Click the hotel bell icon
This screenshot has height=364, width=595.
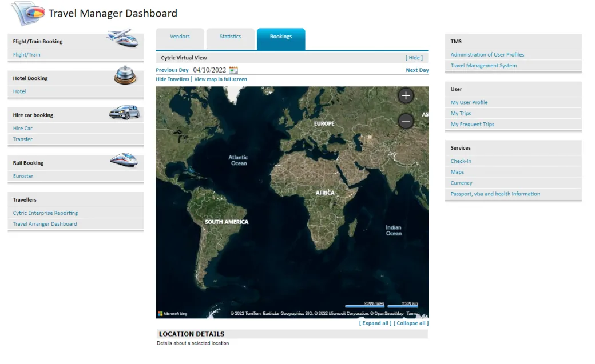coord(125,75)
